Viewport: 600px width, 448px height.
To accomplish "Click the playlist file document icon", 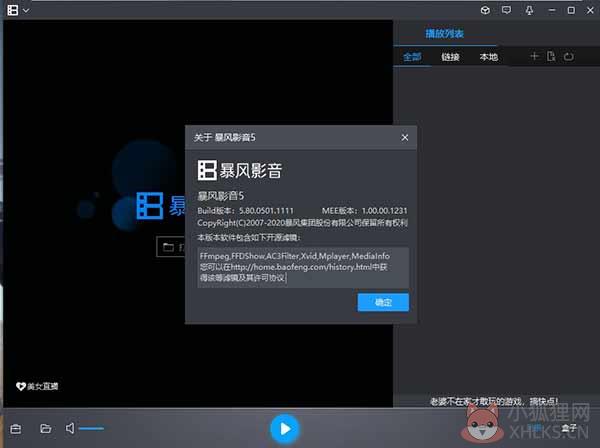I will point(551,57).
